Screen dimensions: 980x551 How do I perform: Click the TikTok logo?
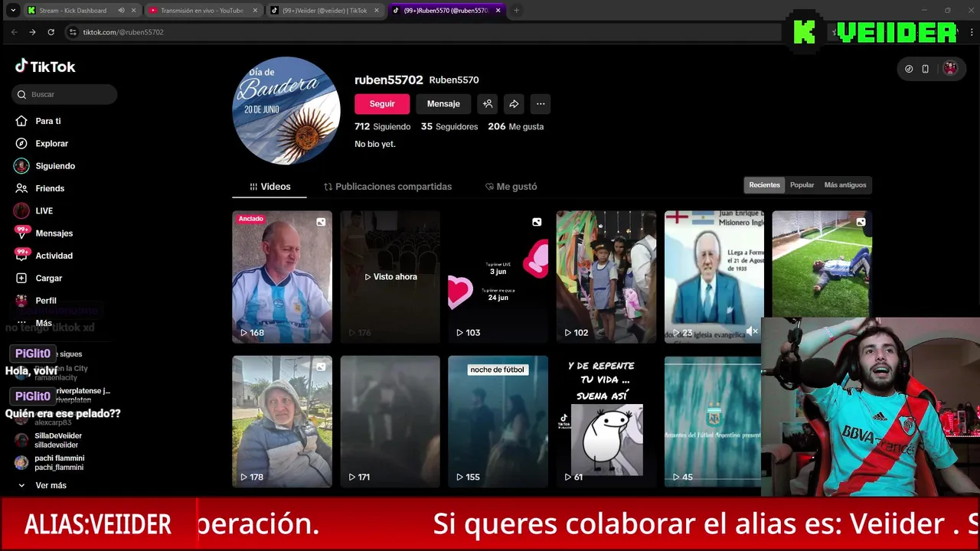click(45, 67)
